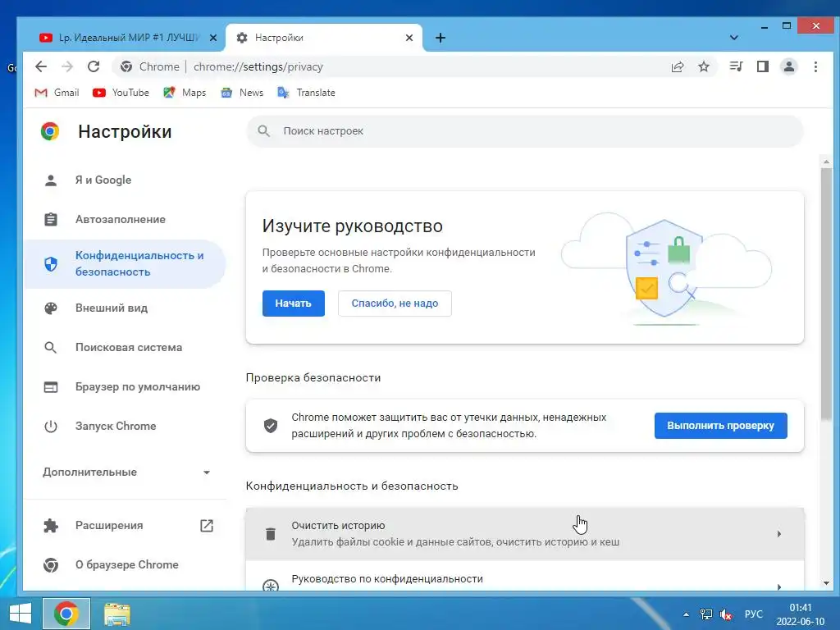Open the News bookmark
840x630 pixels.
[x=242, y=93]
